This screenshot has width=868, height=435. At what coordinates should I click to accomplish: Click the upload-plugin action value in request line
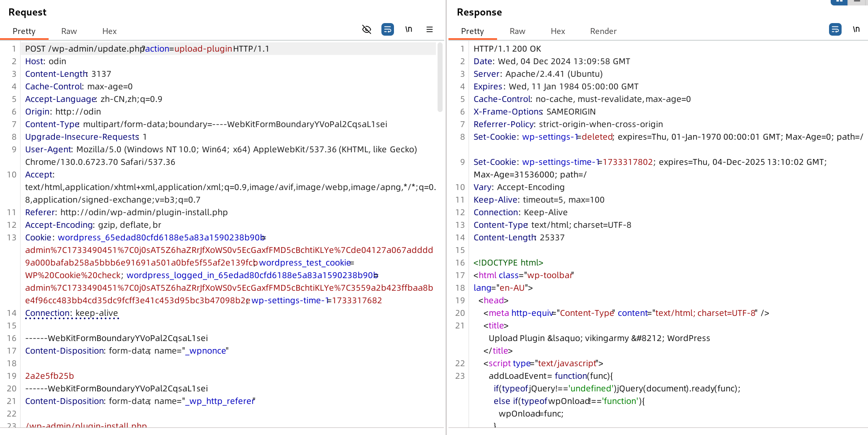[203, 49]
